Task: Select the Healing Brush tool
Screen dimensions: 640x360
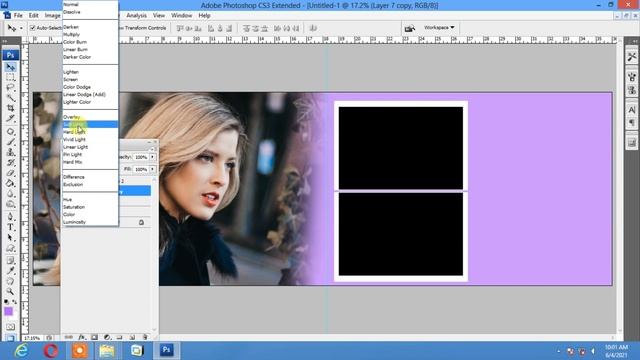Action: coord(11,131)
